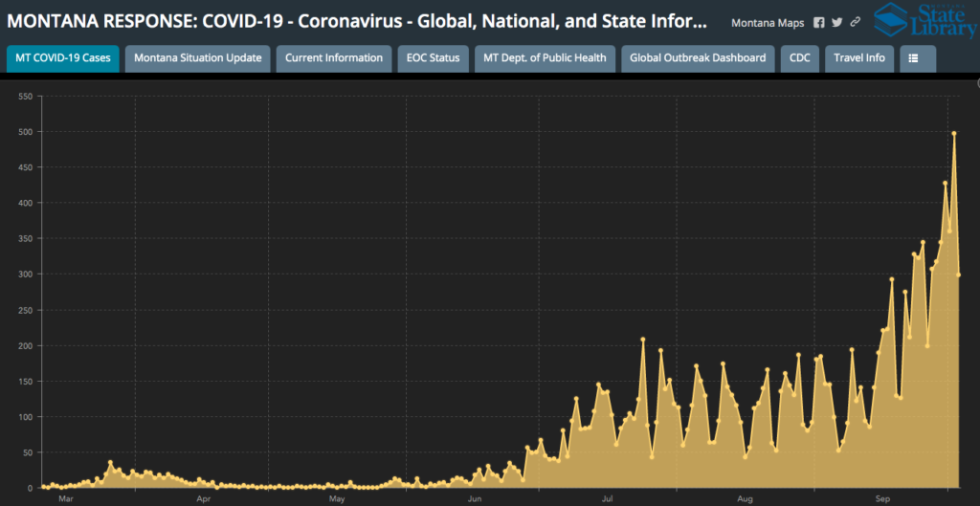Click the Montana Maps link

(768, 23)
